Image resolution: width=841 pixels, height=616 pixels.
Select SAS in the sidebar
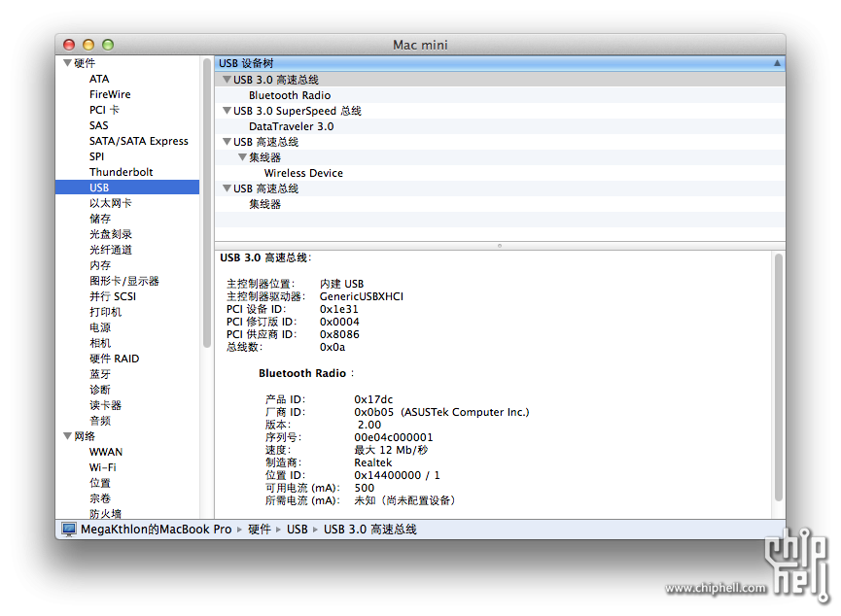(99, 125)
